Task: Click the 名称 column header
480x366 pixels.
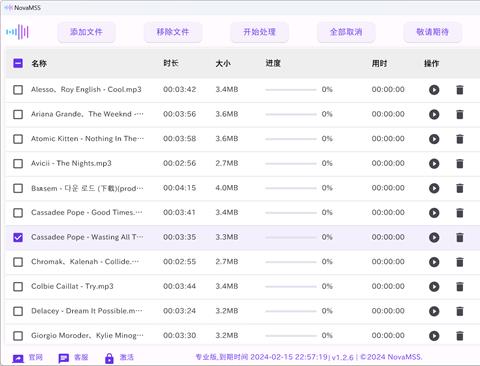Action: pyautogui.click(x=39, y=63)
